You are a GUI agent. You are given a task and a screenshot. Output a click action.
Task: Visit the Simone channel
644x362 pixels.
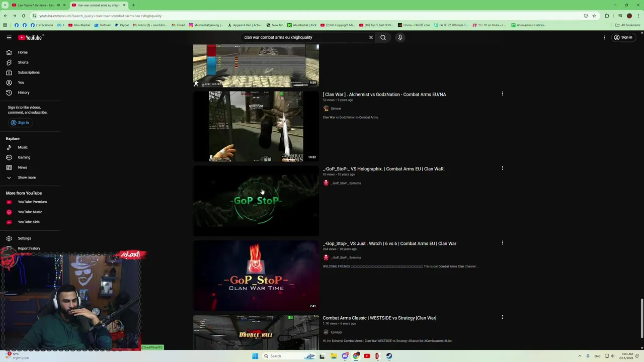pos(336,109)
